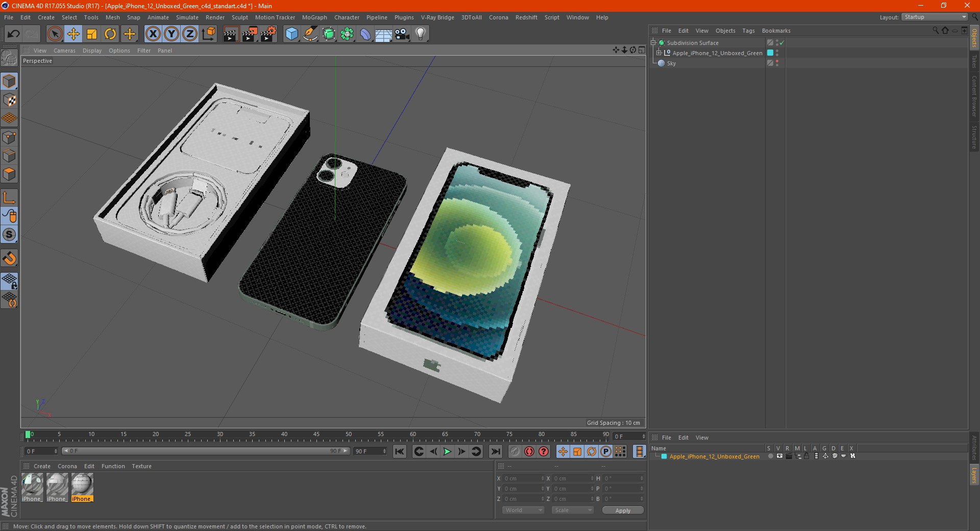Screen dimensions: 980x531
Task: Open the World coordinate dropdown
Action: coord(523,510)
